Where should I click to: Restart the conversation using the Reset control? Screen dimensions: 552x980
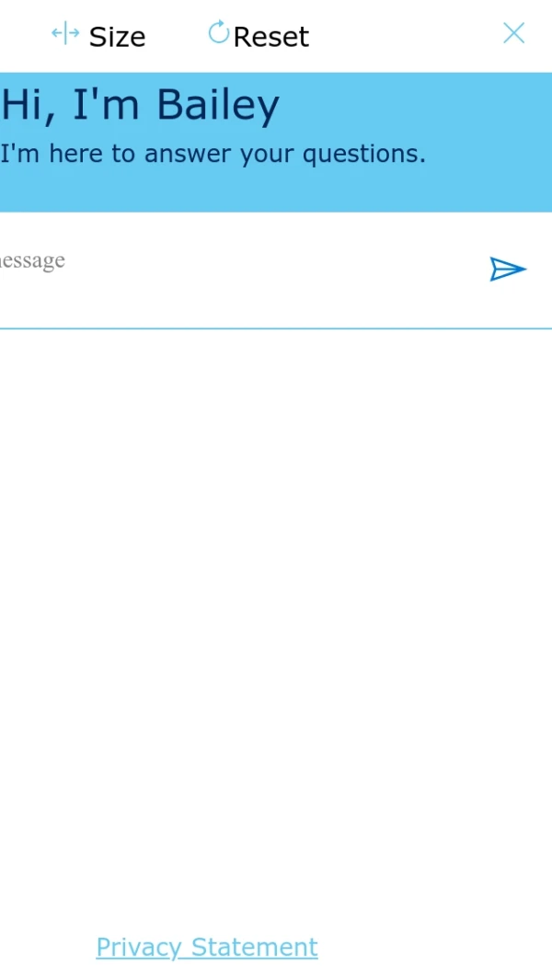[x=259, y=35]
